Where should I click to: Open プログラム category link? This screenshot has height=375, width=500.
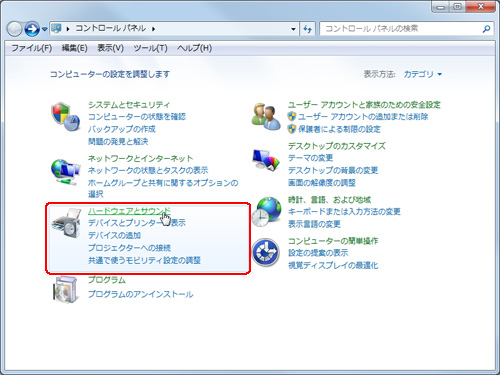107,280
